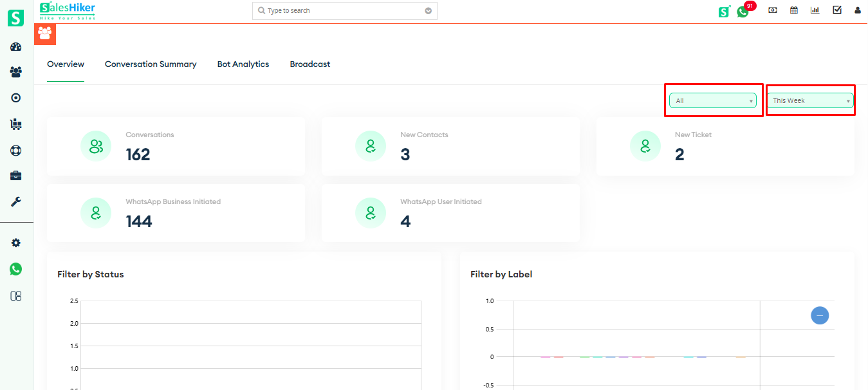Click the chevron inside the search bar
868x390 pixels.
(x=428, y=11)
